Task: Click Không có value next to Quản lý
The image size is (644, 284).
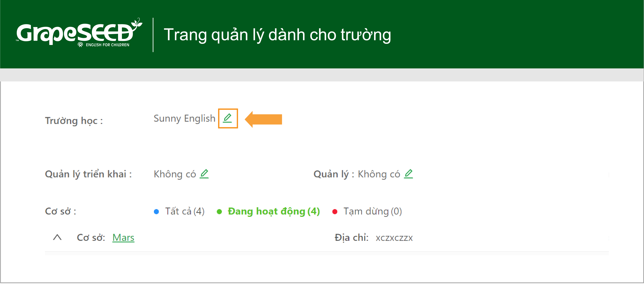Action: pyautogui.click(x=379, y=174)
